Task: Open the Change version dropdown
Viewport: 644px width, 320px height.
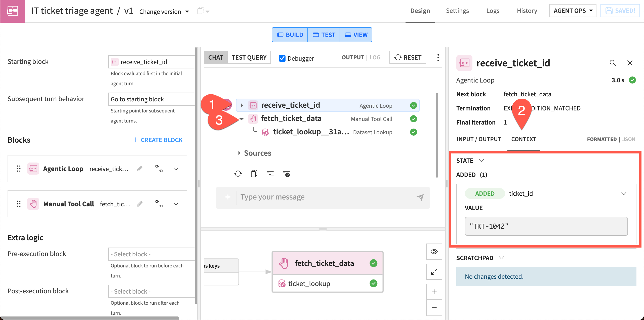Action: [x=164, y=12]
